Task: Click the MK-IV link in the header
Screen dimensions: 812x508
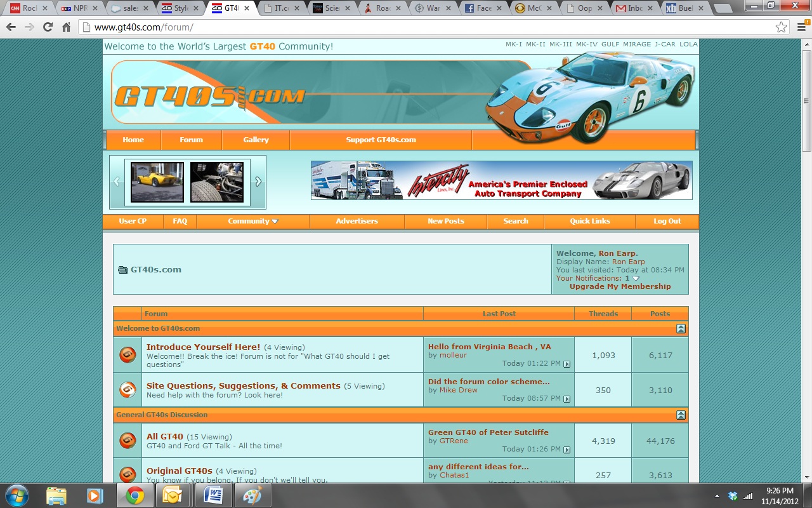Action: (x=587, y=44)
